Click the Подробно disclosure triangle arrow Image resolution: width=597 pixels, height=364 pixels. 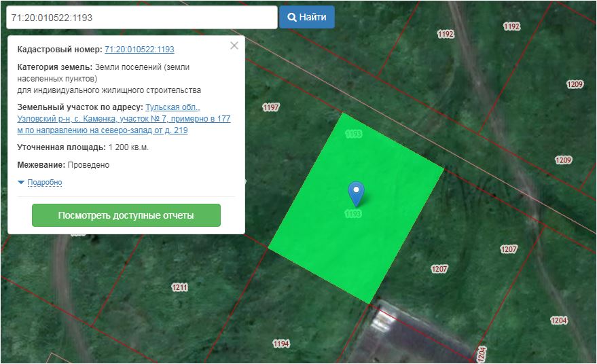click(x=21, y=182)
